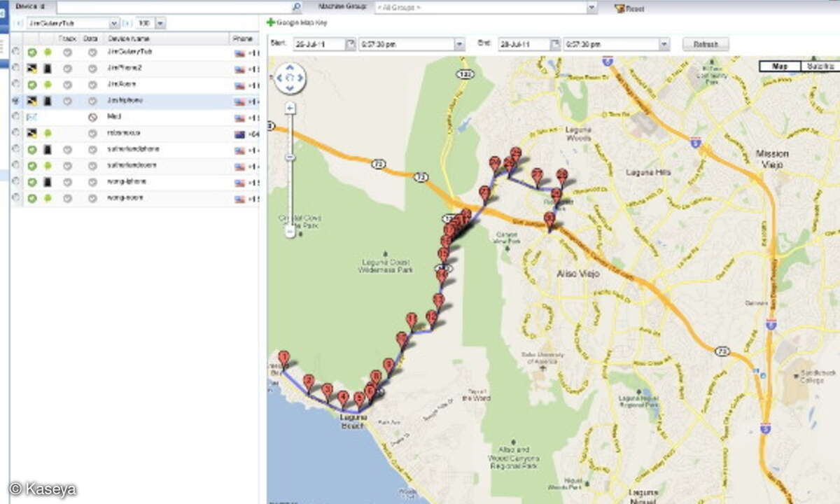Switch to the Satellite view tab

coord(820,66)
